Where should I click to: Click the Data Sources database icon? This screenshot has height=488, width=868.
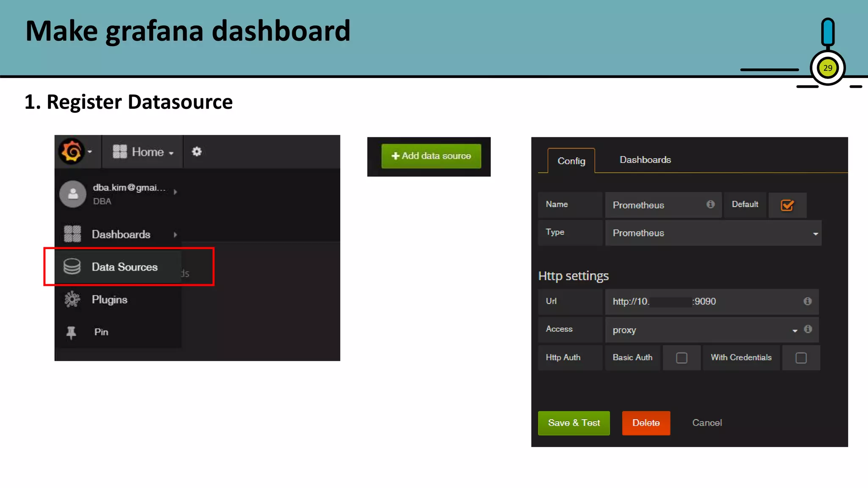coord(72,266)
